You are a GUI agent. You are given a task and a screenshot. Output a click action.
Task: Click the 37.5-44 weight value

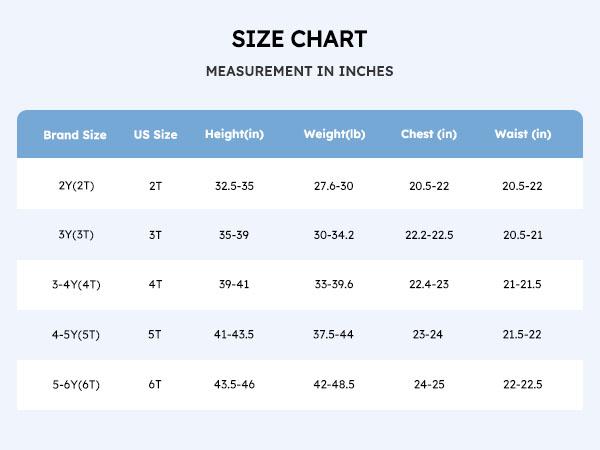click(x=334, y=334)
